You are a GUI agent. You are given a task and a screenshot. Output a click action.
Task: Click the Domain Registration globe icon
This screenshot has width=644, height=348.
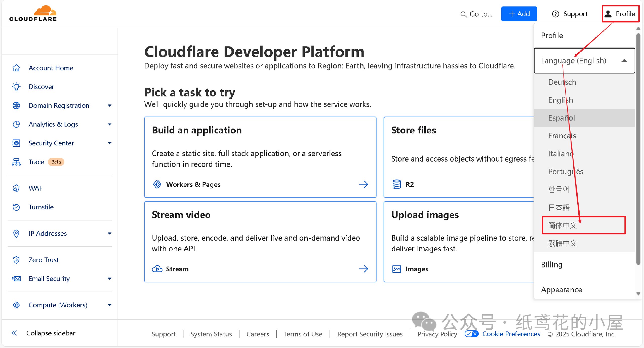pos(16,105)
